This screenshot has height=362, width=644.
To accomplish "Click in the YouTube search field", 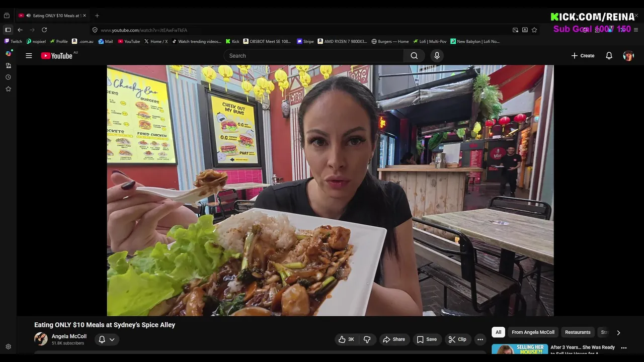I will pyautogui.click(x=313, y=56).
